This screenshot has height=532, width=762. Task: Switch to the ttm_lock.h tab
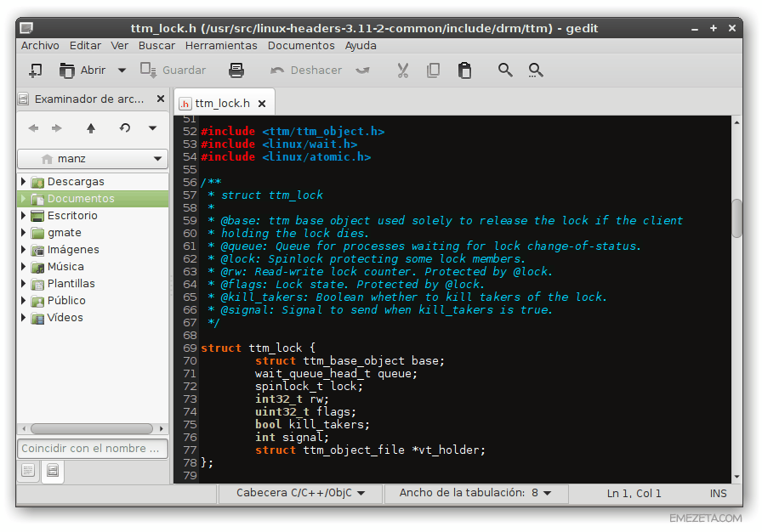pyautogui.click(x=222, y=104)
